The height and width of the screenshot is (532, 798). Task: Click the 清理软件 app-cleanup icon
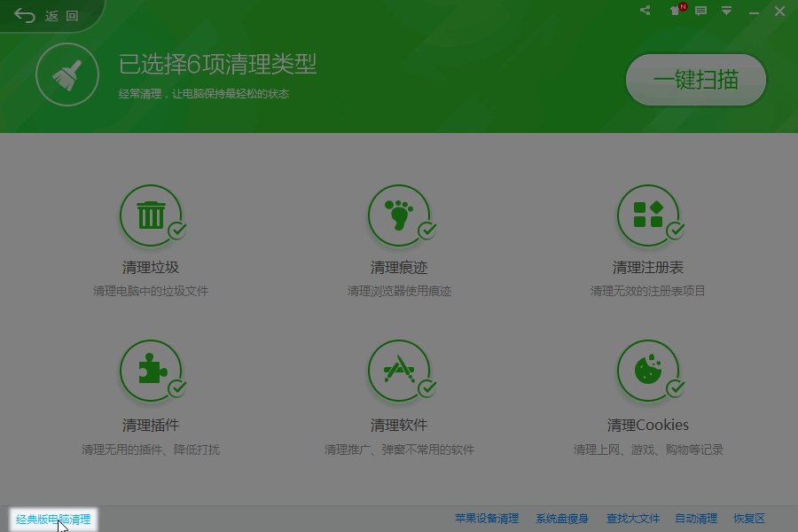[401, 371]
